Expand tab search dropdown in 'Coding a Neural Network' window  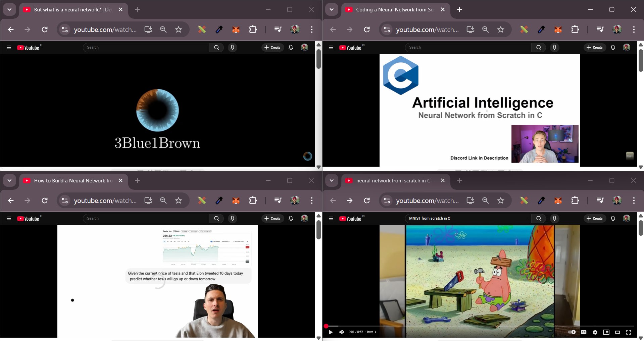coord(332,9)
